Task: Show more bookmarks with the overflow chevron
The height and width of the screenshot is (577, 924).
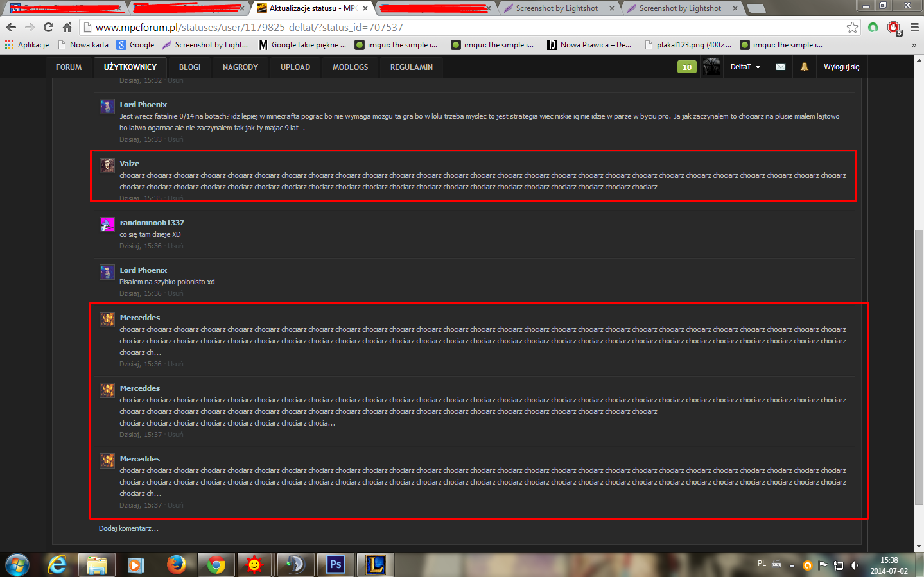Action: tap(914, 45)
